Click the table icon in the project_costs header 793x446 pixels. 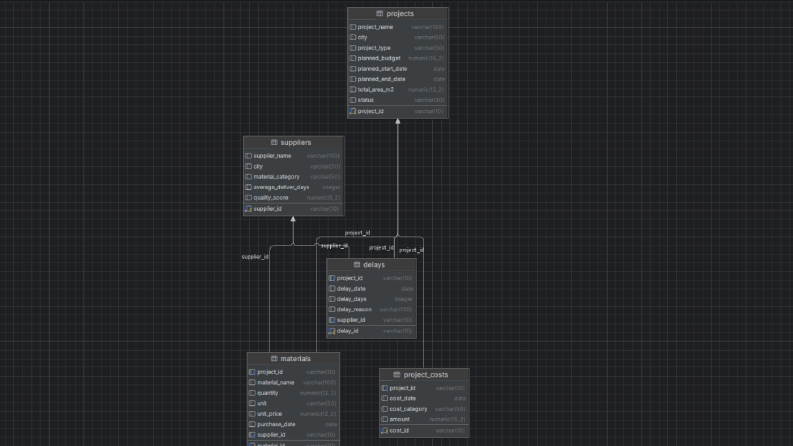(x=396, y=375)
